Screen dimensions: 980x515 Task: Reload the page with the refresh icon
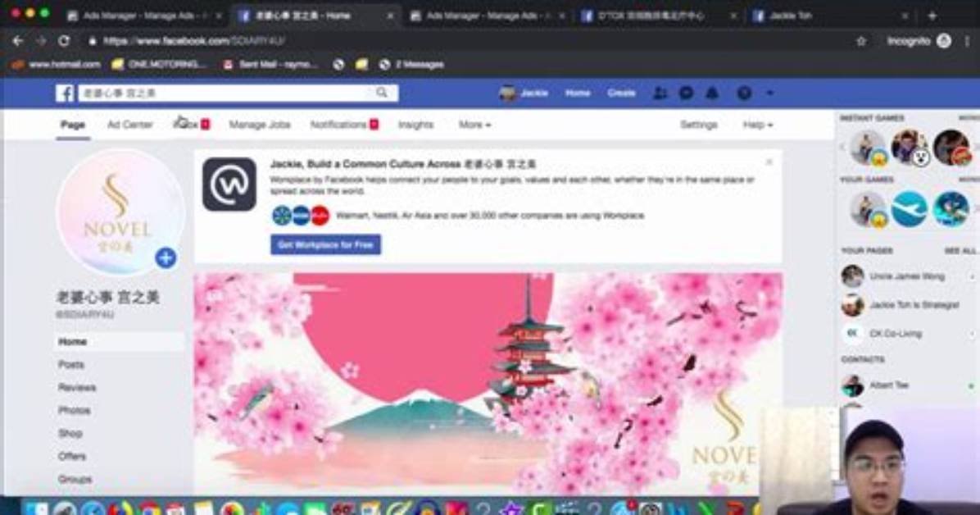point(64,41)
